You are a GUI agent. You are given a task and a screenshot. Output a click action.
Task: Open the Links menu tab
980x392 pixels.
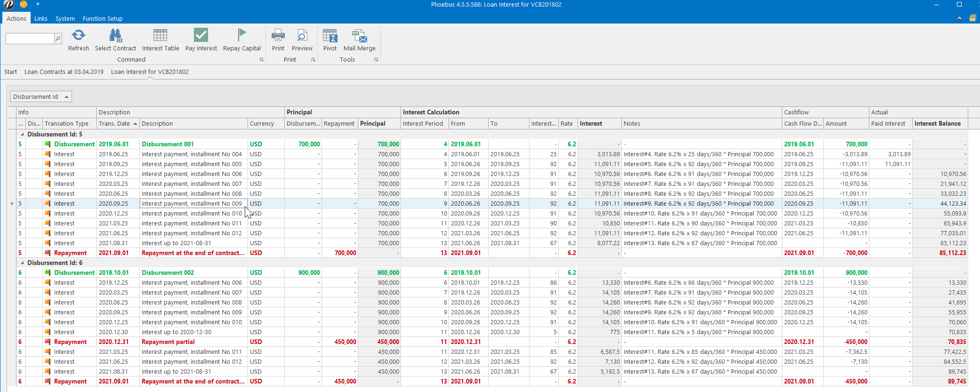tap(41, 19)
